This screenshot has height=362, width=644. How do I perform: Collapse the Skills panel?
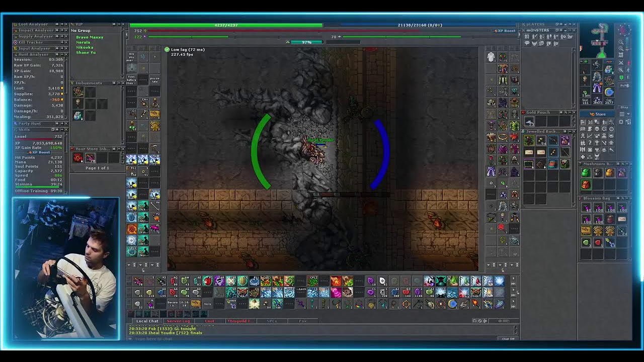[x=62, y=129]
